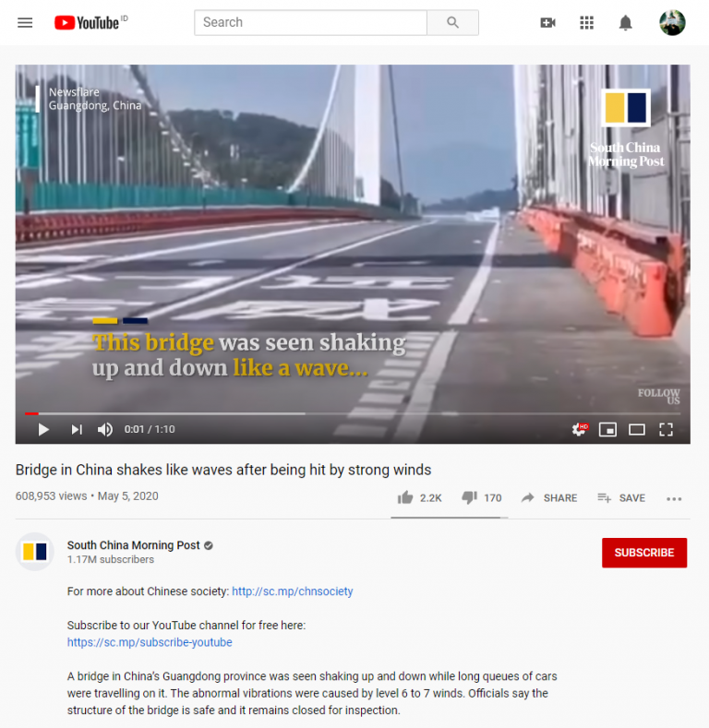Open the three-dot more actions menu

coord(674,498)
